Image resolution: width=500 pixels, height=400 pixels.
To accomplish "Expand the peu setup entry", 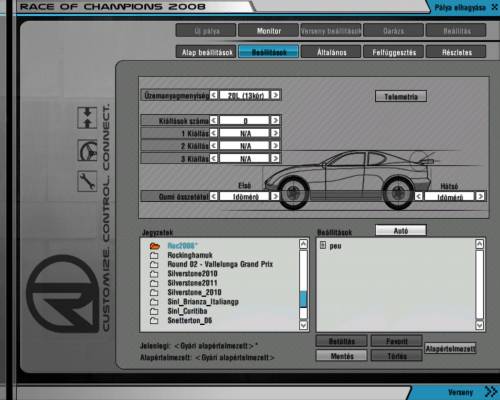I will click(x=323, y=245).
